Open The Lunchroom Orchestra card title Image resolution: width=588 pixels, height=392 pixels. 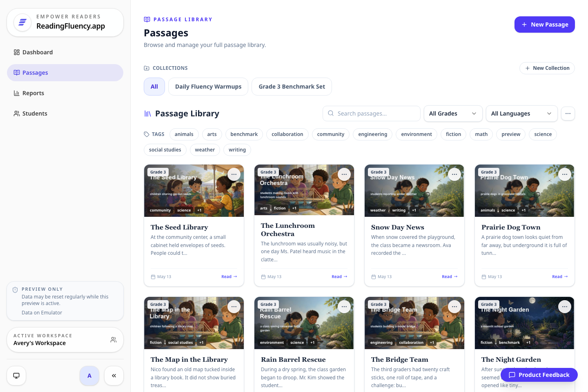[288, 230]
